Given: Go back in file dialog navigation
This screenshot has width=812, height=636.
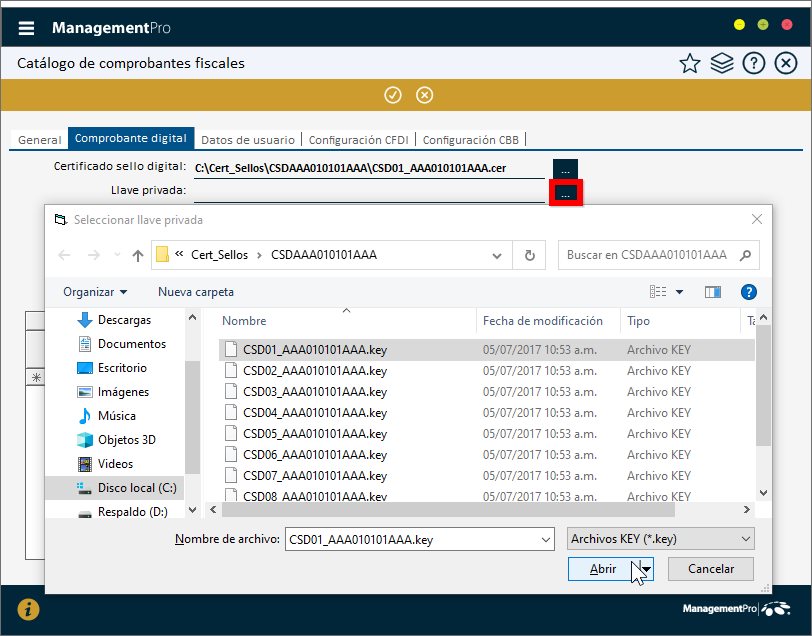Looking at the screenshot, I should pyautogui.click(x=64, y=255).
